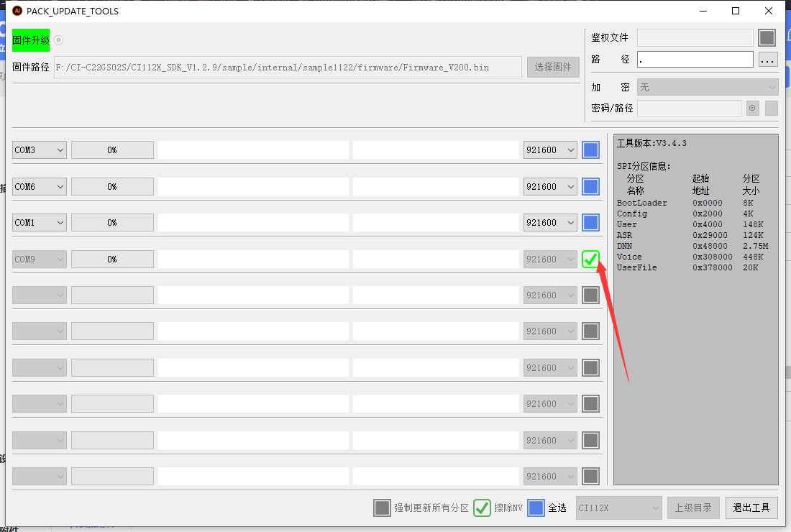Open the COM3 port dropdown
This screenshot has width=791, height=532.
[x=40, y=150]
